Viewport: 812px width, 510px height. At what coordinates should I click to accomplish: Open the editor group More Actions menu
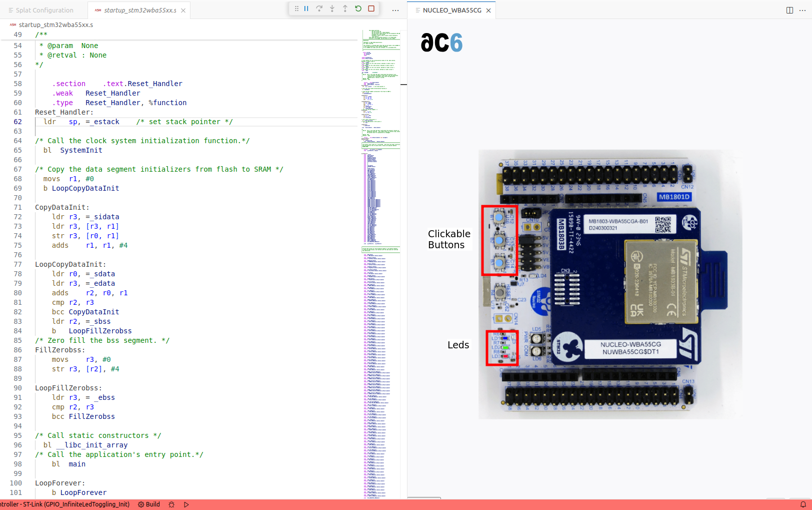tap(395, 10)
